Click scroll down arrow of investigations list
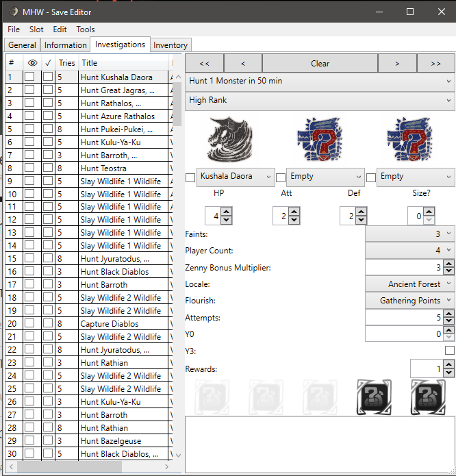The width and height of the screenshot is (456, 476). point(178,455)
